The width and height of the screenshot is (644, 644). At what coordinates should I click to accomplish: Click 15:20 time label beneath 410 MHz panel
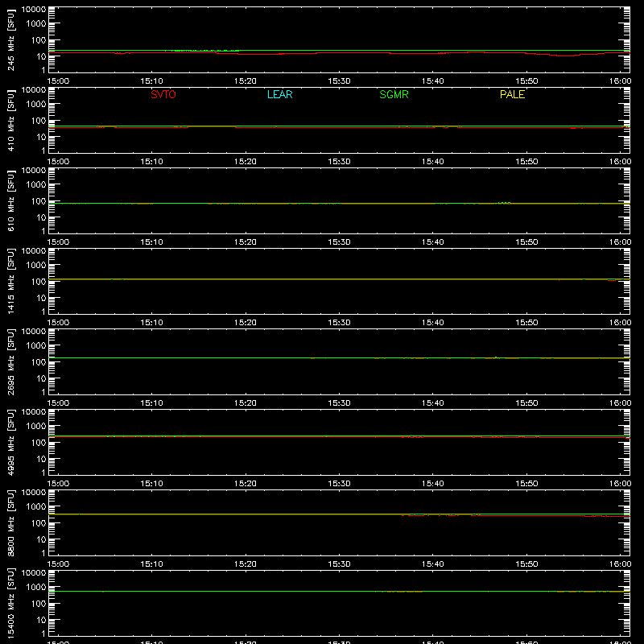pyautogui.click(x=246, y=162)
